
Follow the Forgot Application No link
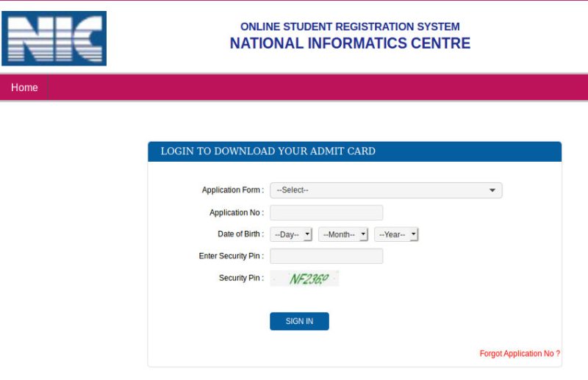point(520,354)
